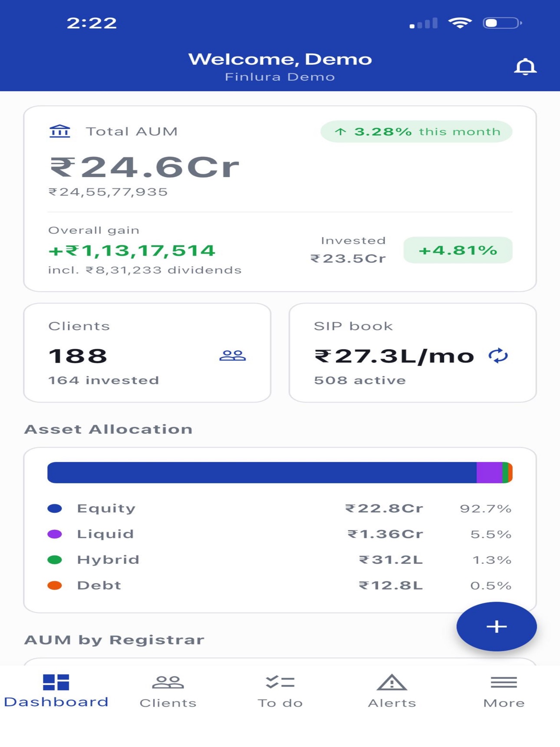Tap the +4.81% gain badge
Screen dimensions: 560x747
(x=458, y=250)
